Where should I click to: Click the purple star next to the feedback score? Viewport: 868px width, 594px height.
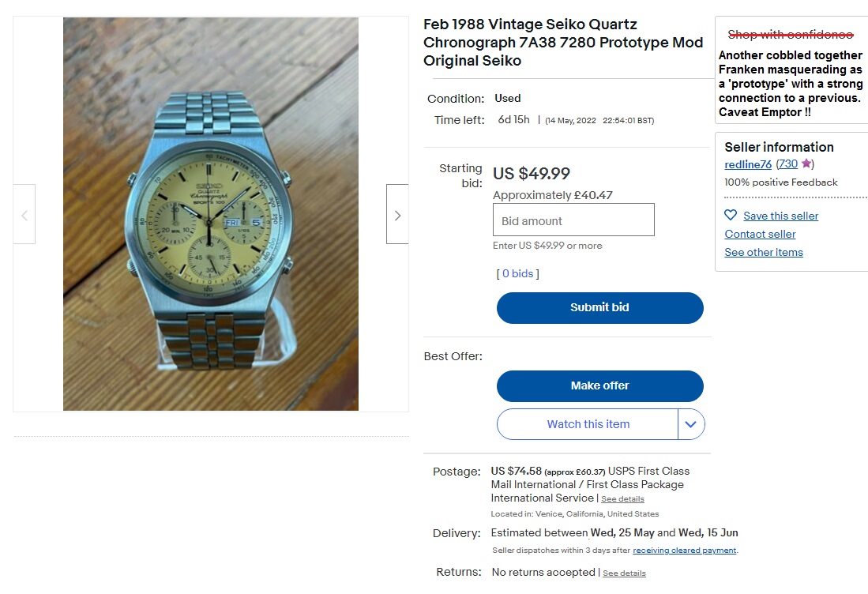coord(806,164)
